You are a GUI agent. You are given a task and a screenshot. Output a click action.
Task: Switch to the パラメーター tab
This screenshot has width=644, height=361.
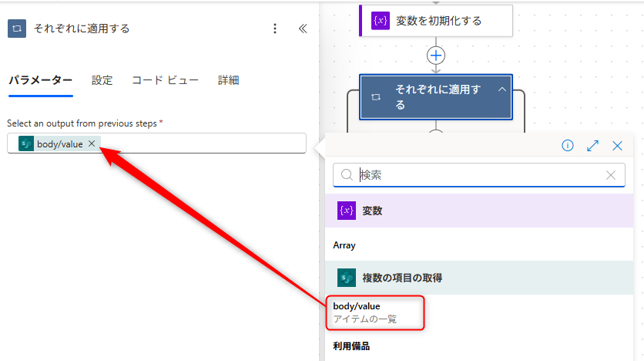[x=41, y=80]
